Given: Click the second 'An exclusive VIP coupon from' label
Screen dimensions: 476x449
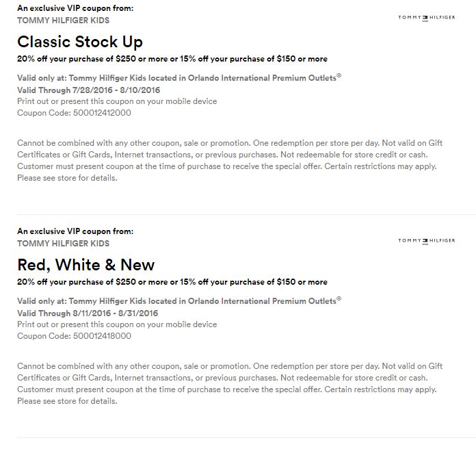Looking at the screenshot, I should coord(75,231).
